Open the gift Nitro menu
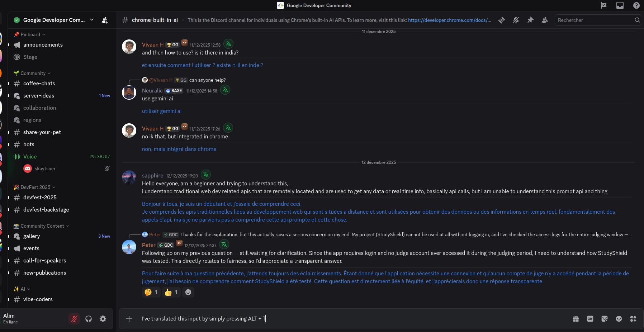Screen dimensions: 644x332 (x=576, y=319)
